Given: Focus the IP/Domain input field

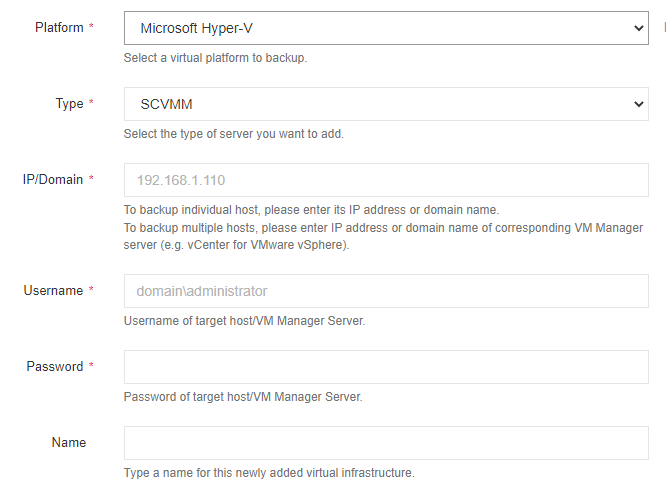Looking at the screenshot, I should click(385, 180).
